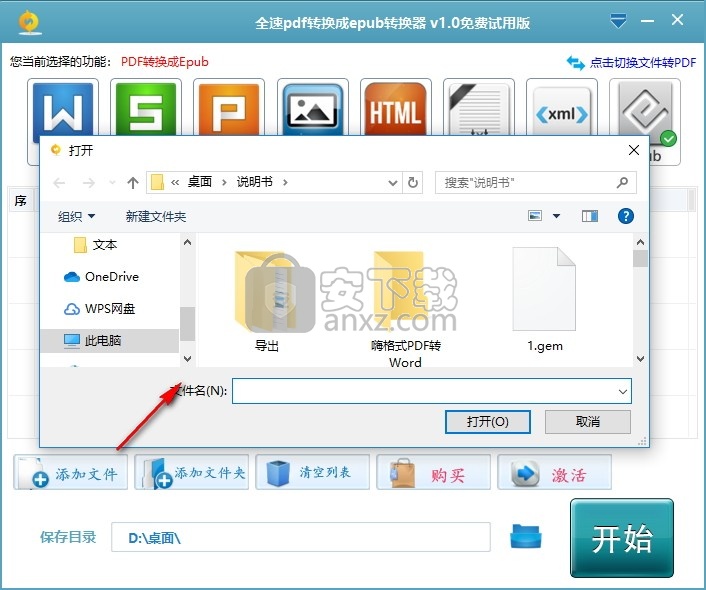This screenshot has height=590, width=706.
Task: Toggle the preview pane
Action: point(589,216)
